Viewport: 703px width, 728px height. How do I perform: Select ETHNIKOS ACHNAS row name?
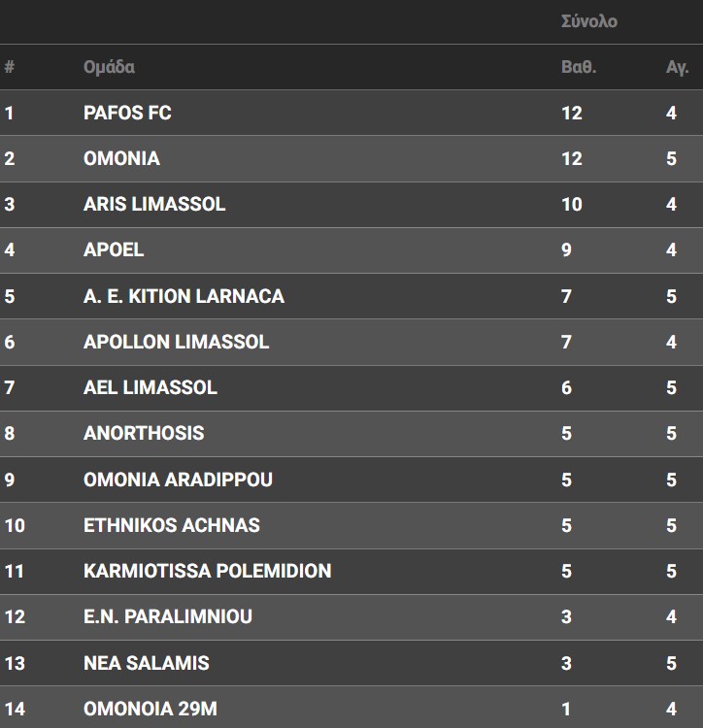click(172, 525)
